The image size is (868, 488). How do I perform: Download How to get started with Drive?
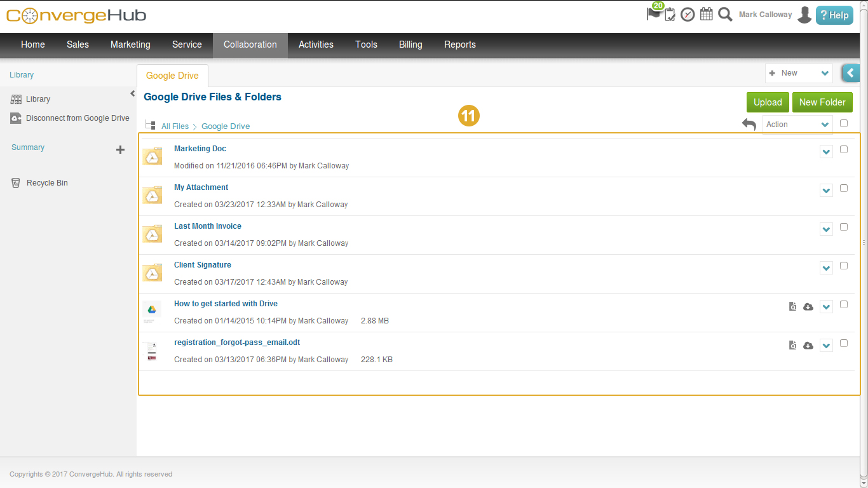808,307
